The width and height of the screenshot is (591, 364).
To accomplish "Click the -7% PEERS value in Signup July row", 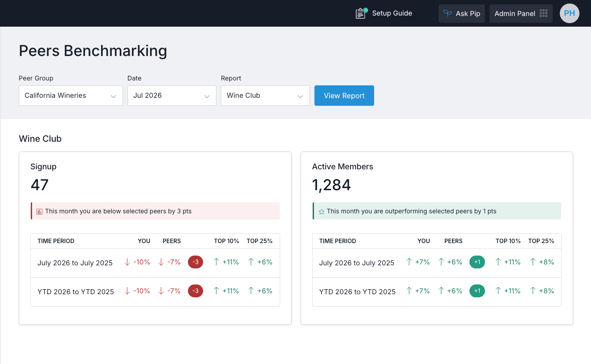I will [x=174, y=262].
